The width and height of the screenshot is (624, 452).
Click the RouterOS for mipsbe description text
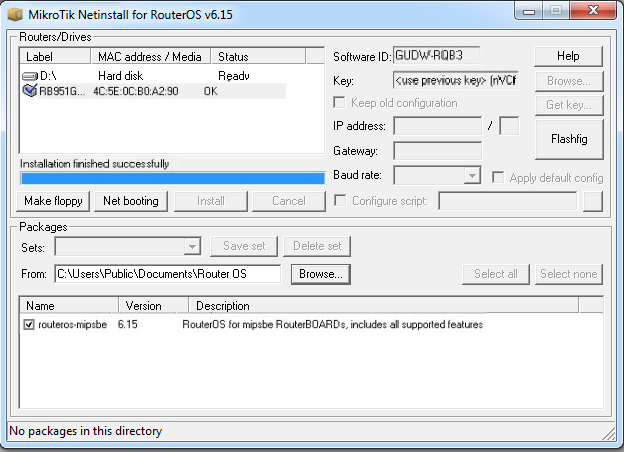point(332,324)
